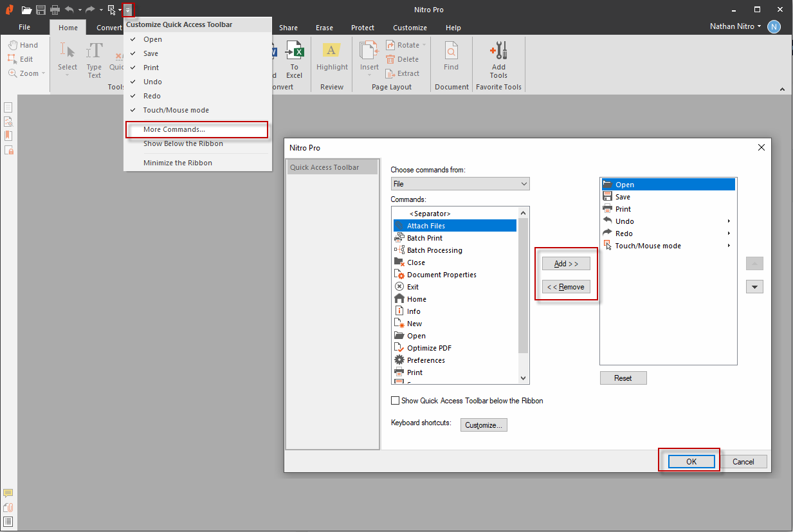Screen dimensions: 793x532
Task: Switch to the Protect ribbon tab
Action: 363,28
